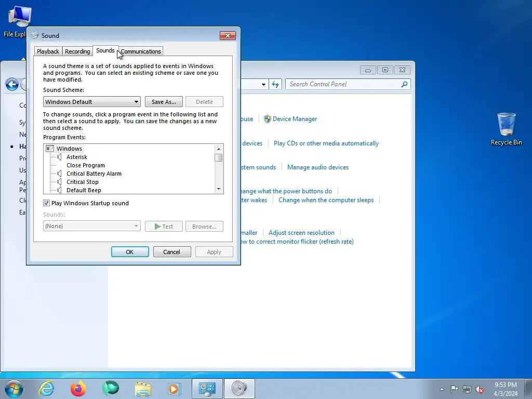Click the Action Center flag tray icon
Screen dimensions: 532x399
pyautogui.click(x=454, y=389)
